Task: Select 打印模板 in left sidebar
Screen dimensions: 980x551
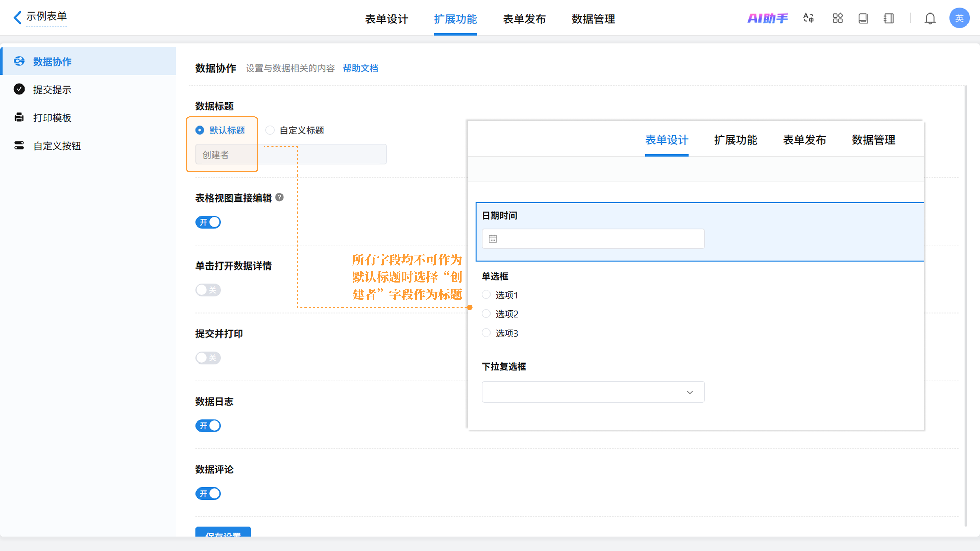Action: pyautogui.click(x=52, y=118)
